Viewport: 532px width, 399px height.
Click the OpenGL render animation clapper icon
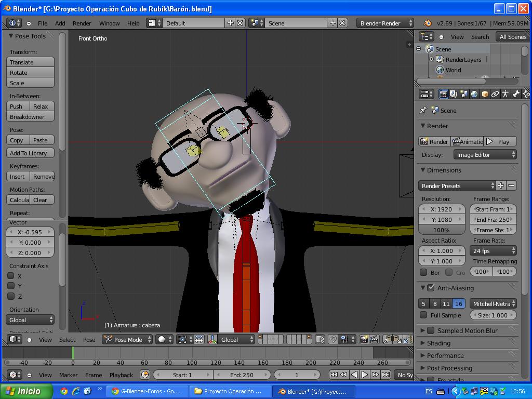click(374, 340)
